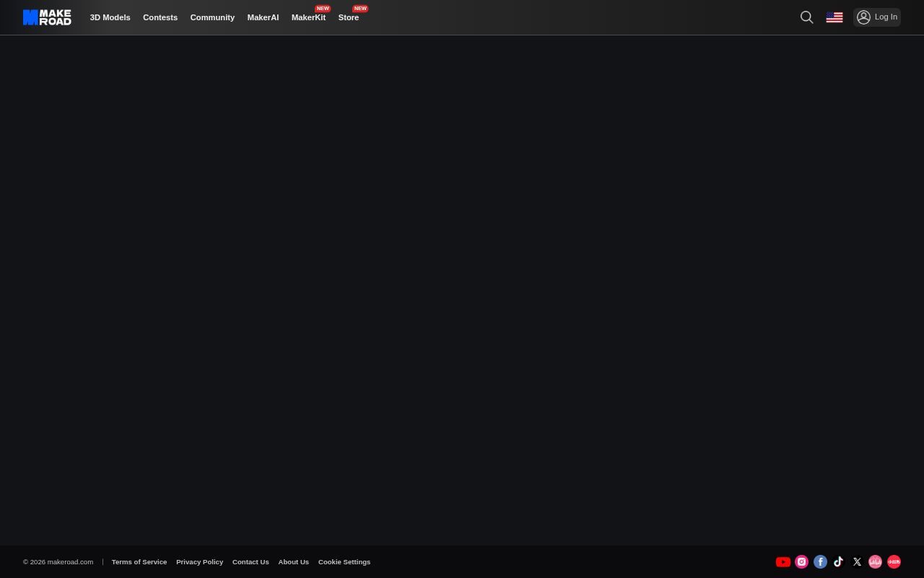The width and height of the screenshot is (924, 578).
Task: Open the YouTube social link
Action: tap(783, 562)
